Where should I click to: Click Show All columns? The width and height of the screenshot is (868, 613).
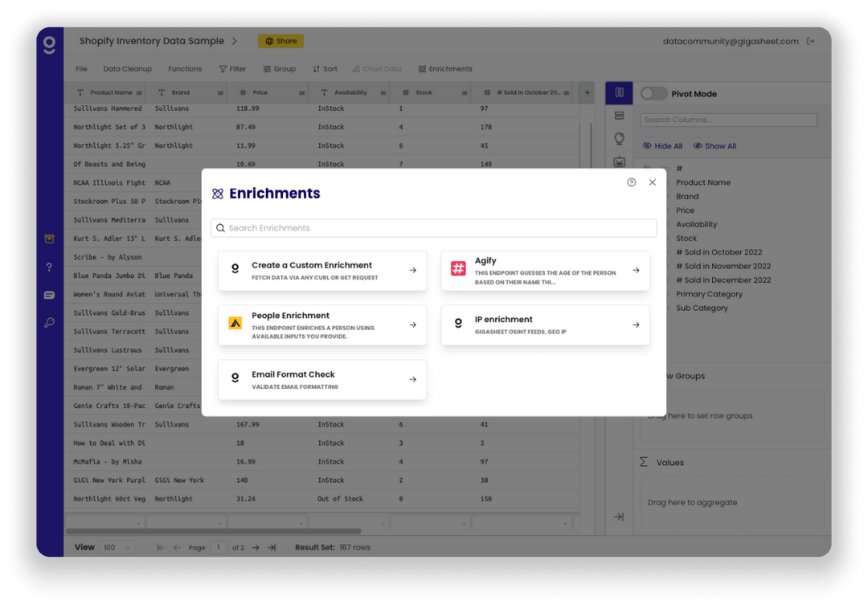(x=714, y=146)
